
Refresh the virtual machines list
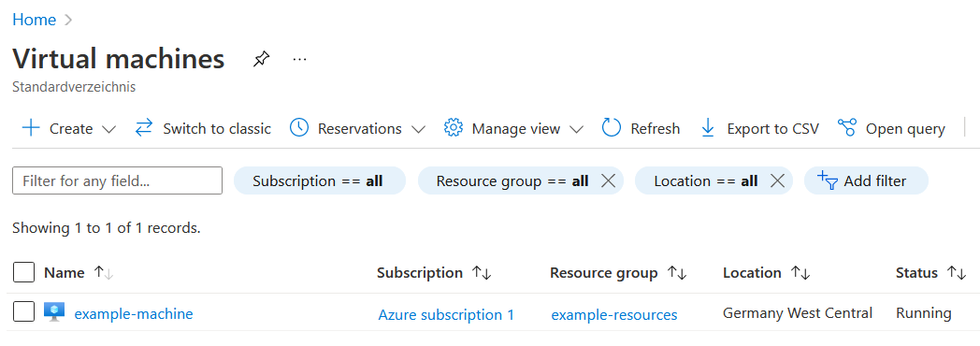point(655,129)
